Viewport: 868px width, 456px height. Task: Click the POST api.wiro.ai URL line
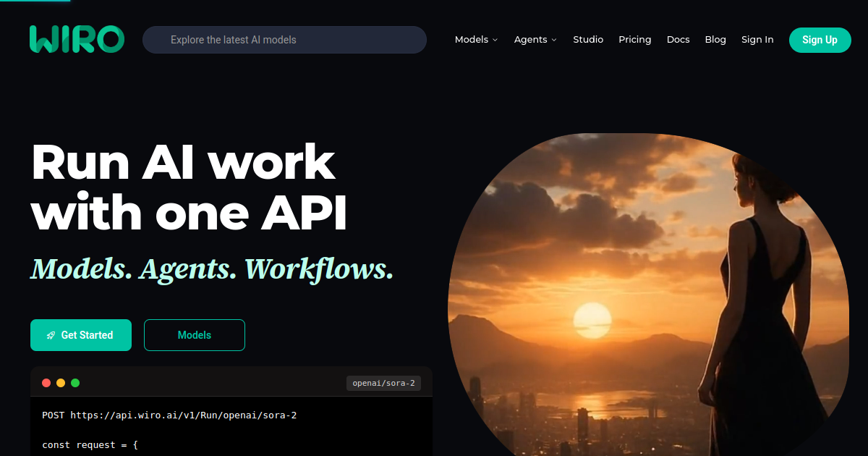(169, 415)
